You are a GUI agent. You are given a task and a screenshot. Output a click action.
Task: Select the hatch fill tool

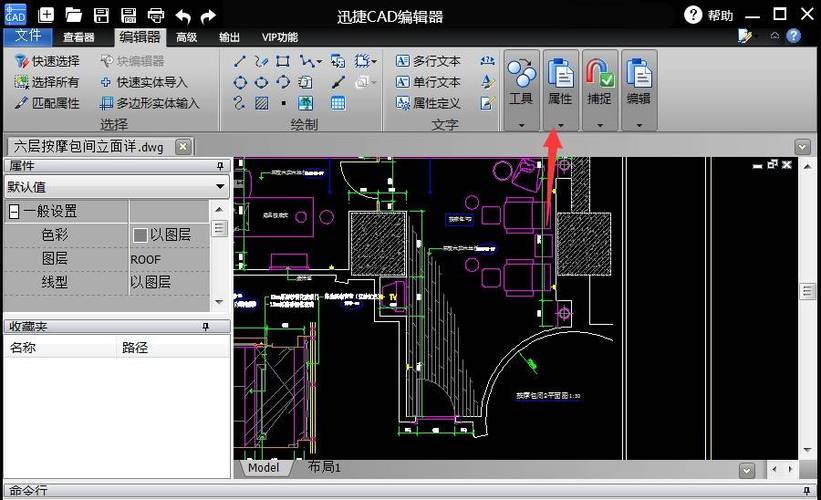tap(261, 103)
